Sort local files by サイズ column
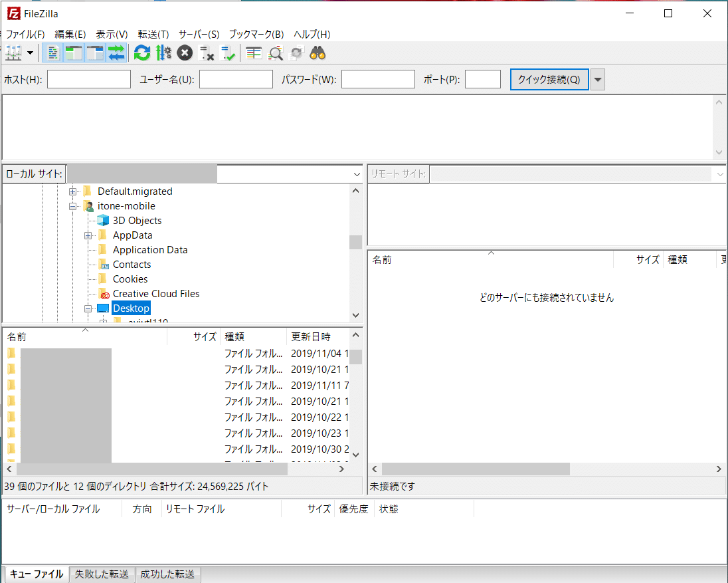This screenshot has height=583, width=728. [194, 337]
